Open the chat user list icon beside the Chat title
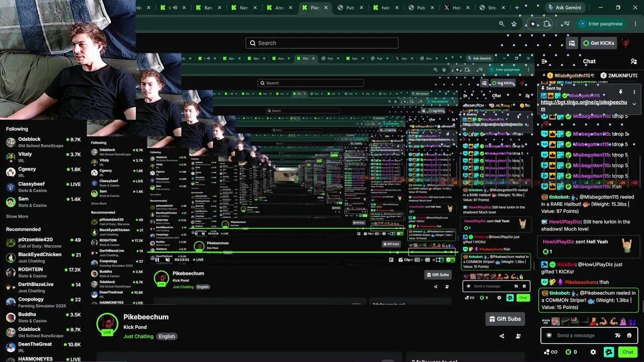Viewport: 644px width, 362px height. pyautogui.click(x=633, y=61)
